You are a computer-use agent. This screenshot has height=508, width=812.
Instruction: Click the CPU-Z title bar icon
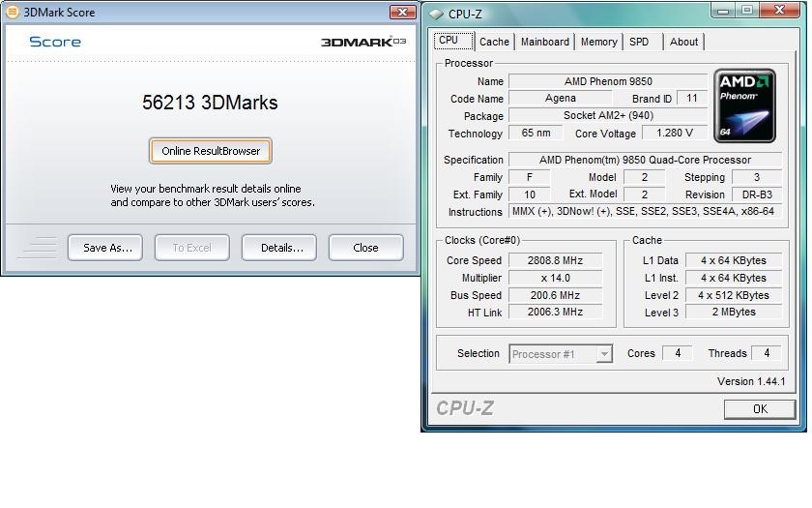(x=436, y=14)
